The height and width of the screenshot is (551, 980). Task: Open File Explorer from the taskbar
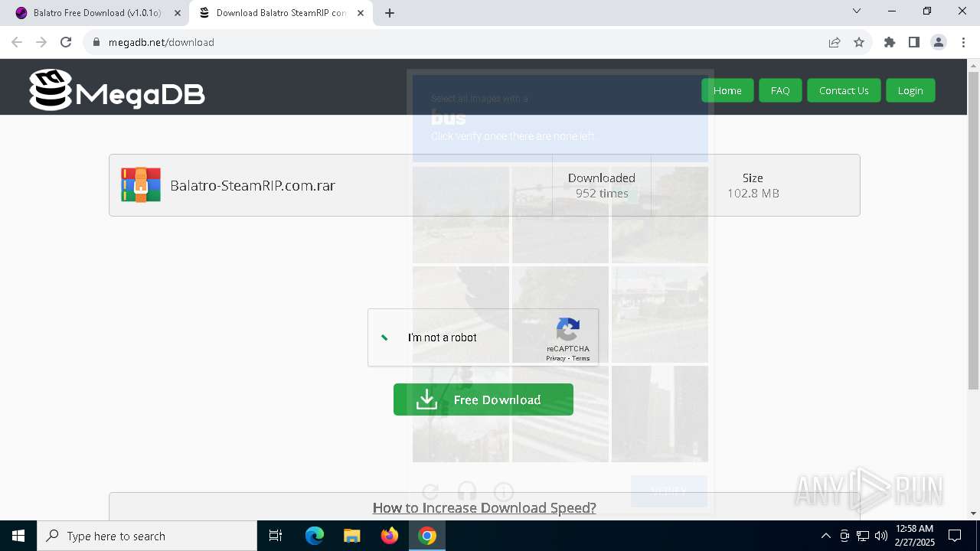pos(351,536)
